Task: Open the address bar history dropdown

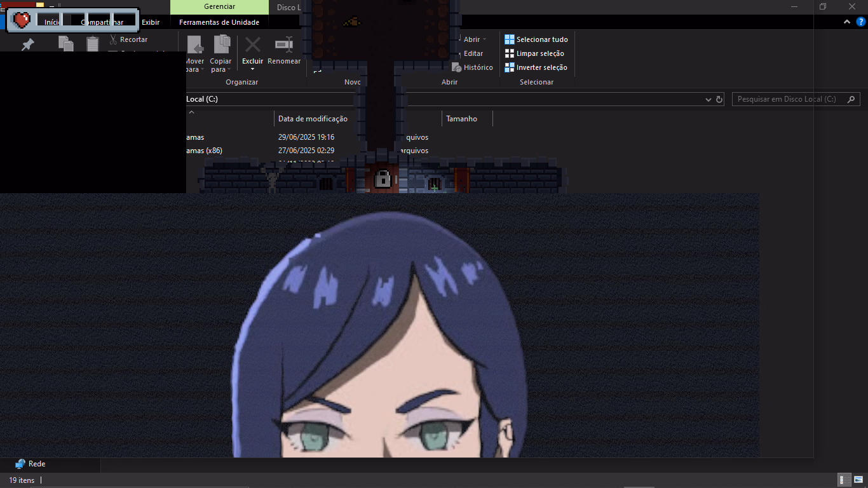Action: (x=709, y=100)
